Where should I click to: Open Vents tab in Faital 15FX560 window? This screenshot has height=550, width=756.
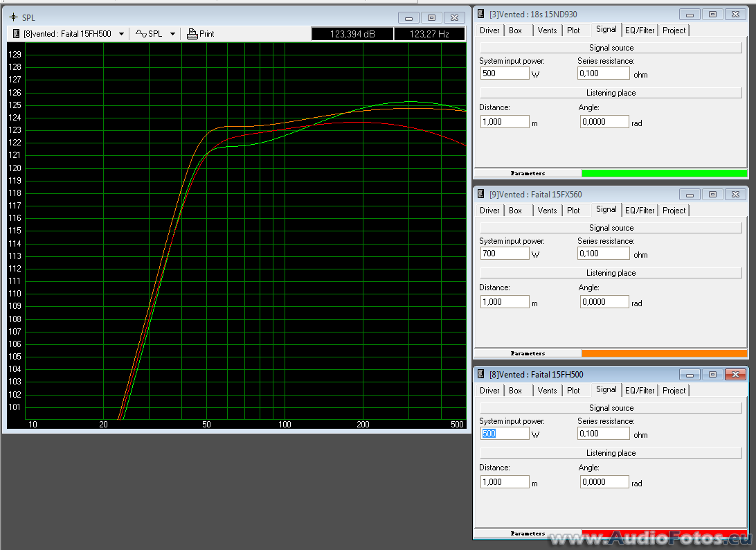[x=547, y=211]
